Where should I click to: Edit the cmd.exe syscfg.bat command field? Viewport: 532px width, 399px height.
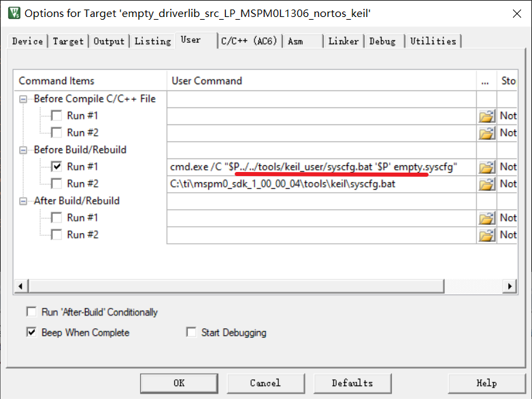coord(322,167)
